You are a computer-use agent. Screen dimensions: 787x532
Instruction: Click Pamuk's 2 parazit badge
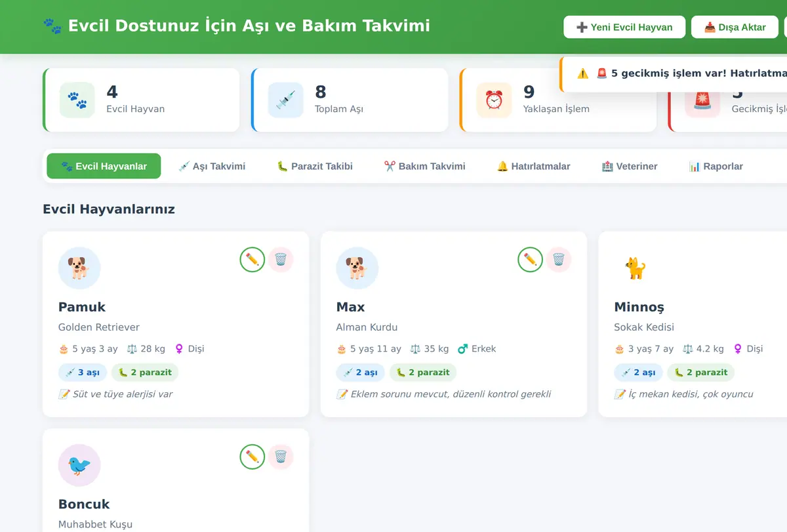tap(145, 373)
